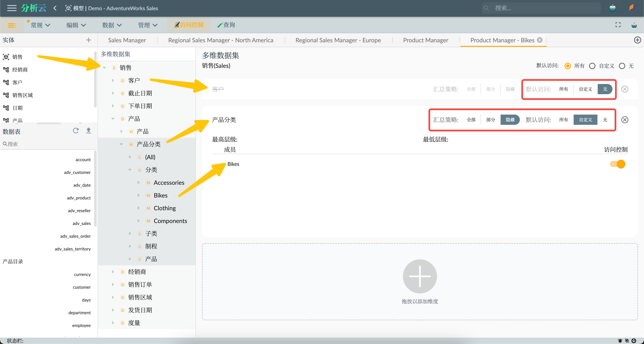Viewport: 644px width, 344px height.
Task: Set 客户 default access to 所有
Action: tap(563, 89)
